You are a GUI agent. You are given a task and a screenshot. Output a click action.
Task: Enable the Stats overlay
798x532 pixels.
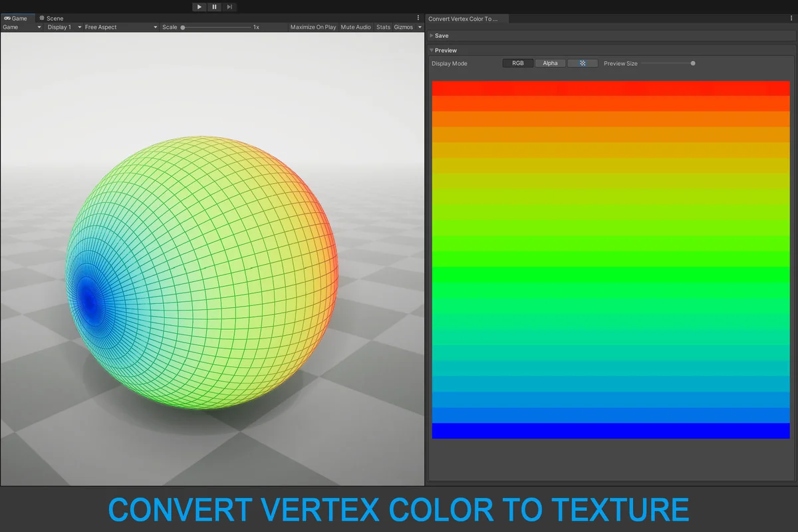(x=383, y=27)
